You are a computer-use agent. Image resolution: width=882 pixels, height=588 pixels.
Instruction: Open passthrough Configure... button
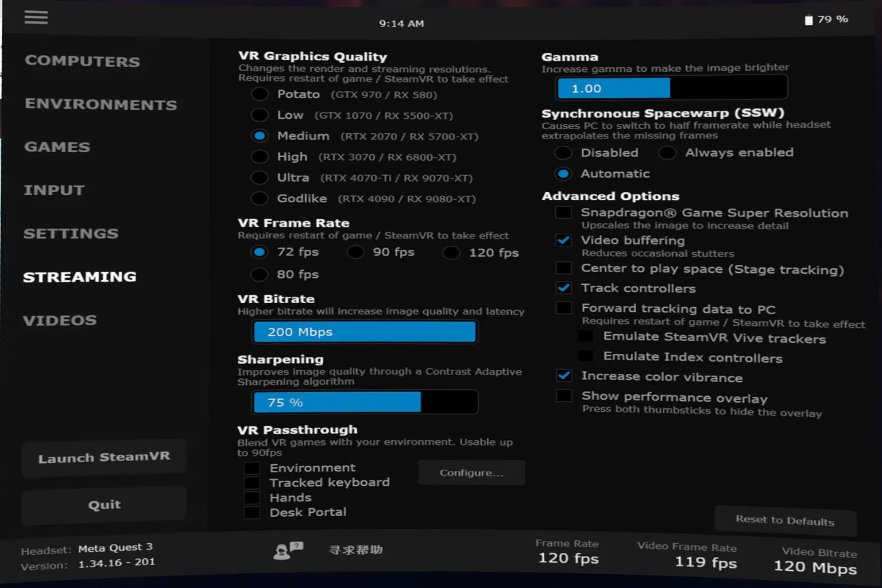pos(471,473)
